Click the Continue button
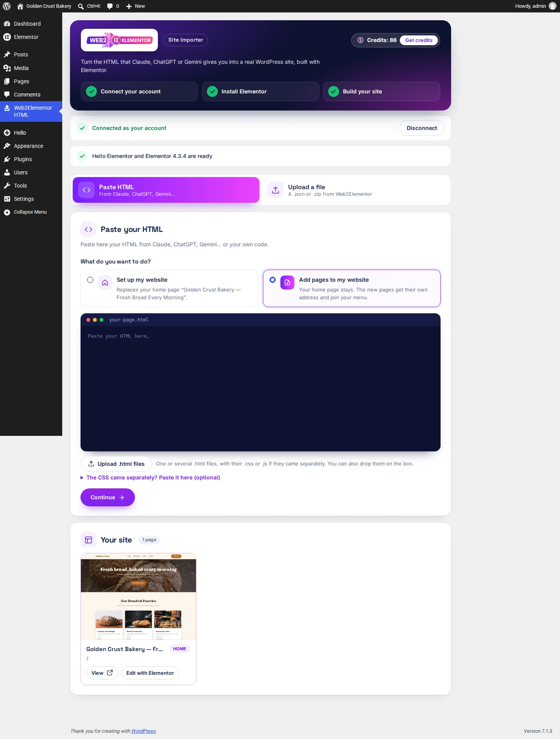 pyautogui.click(x=108, y=497)
